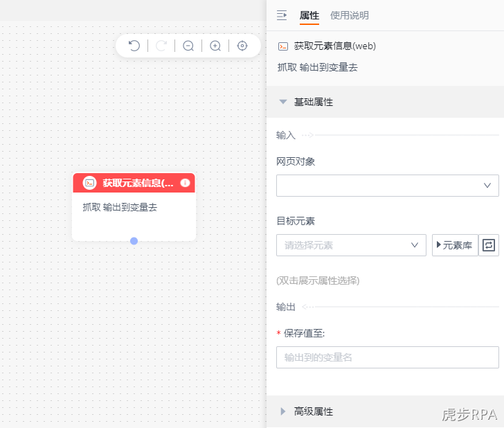Open the 元素库 button

(x=455, y=245)
